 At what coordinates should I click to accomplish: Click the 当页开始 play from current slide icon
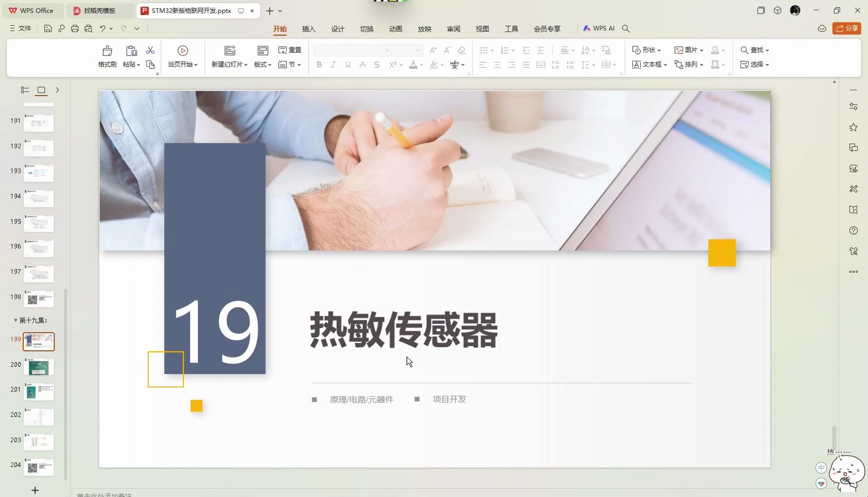tap(182, 56)
